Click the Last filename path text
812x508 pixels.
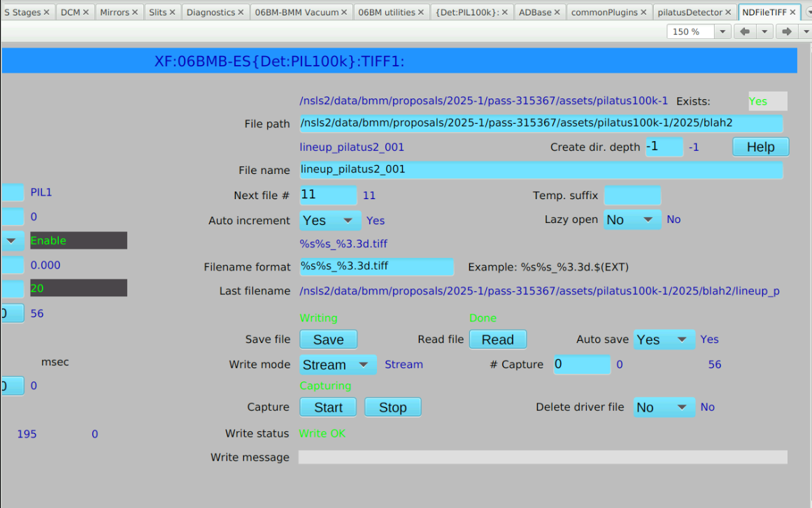[539, 291]
